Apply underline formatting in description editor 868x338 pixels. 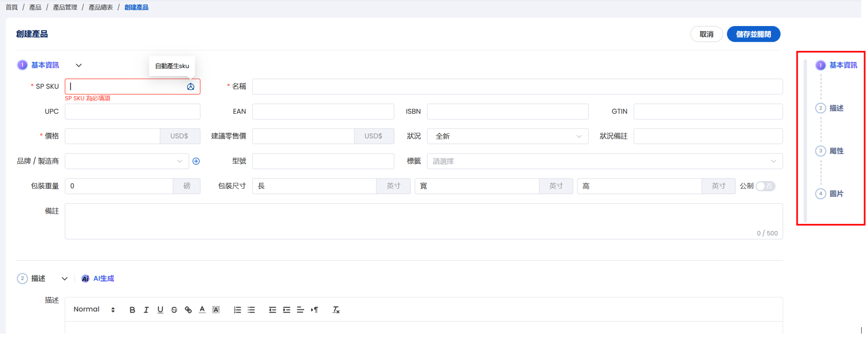(x=160, y=310)
